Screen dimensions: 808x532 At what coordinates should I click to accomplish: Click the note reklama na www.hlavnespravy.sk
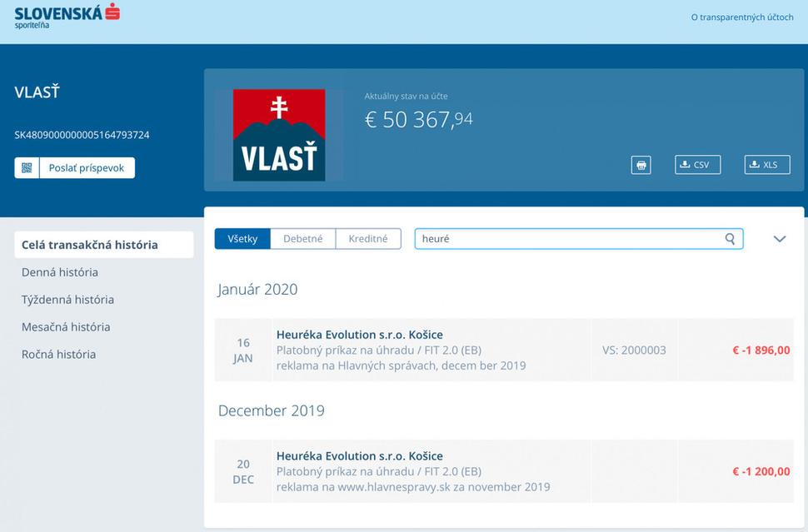[x=413, y=487]
